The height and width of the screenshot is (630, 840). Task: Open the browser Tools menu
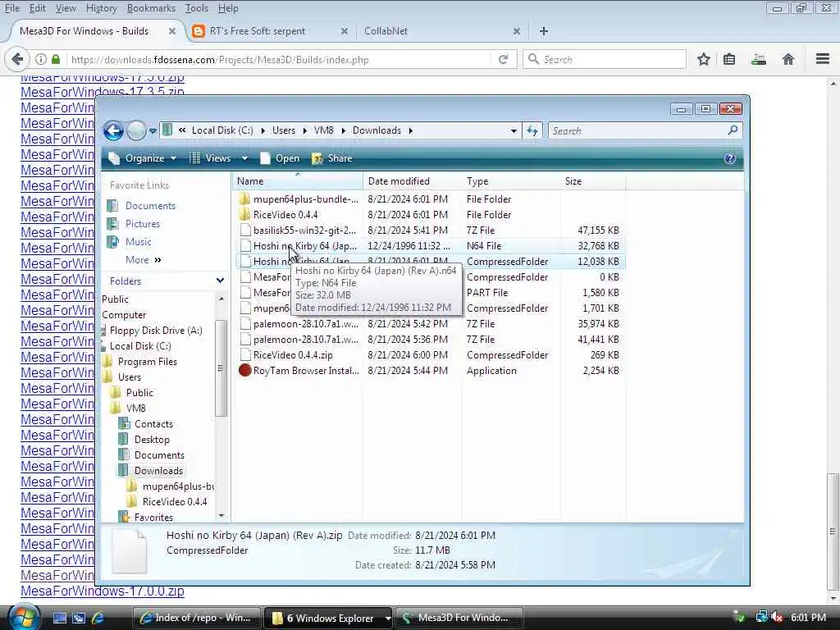[197, 8]
